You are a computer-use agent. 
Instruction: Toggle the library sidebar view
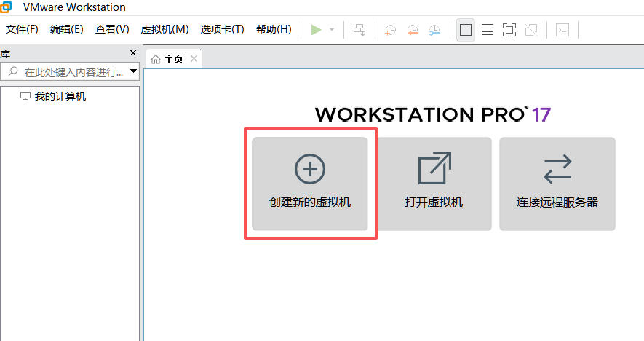coord(466,30)
